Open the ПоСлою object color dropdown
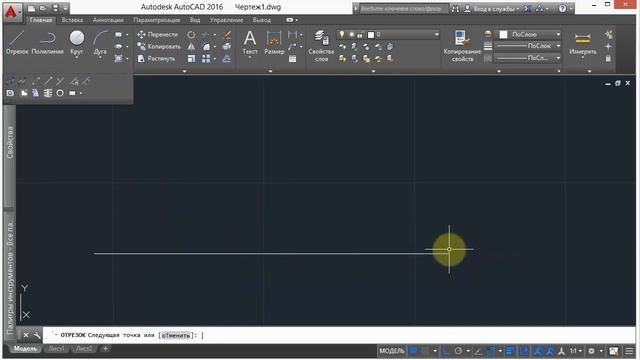The height and width of the screenshot is (360, 640). tap(558, 35)
